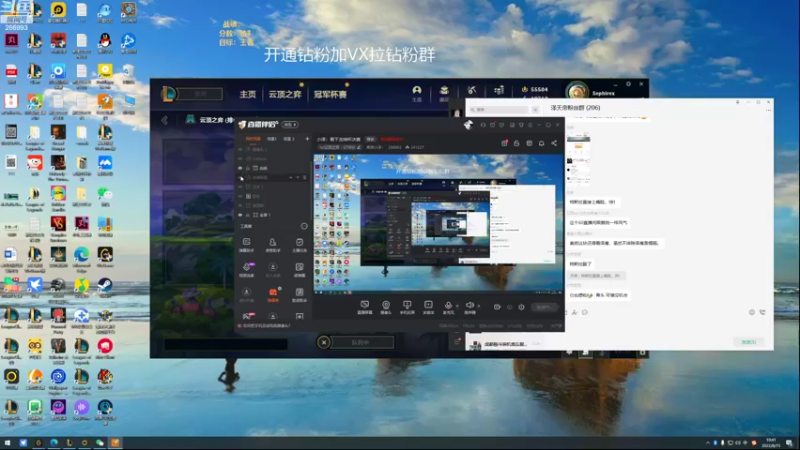The width and height of the screenshot is (800, 450).
Task: Start the live stream button
Action: (544, 307)
